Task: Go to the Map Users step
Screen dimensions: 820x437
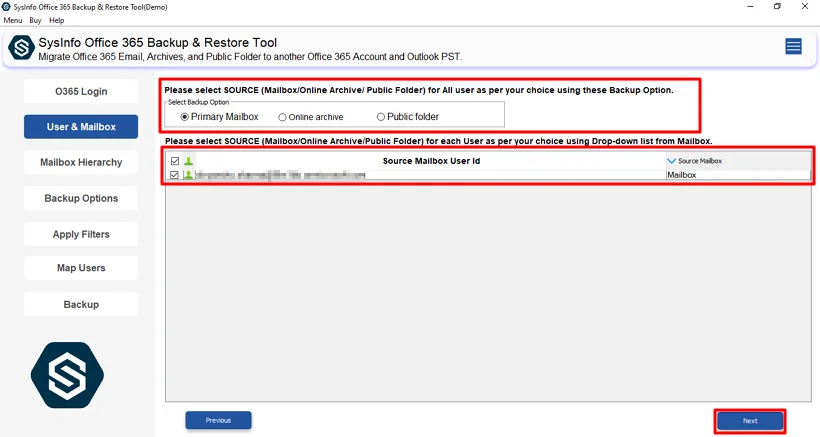Action: click(x=81, y=268)
